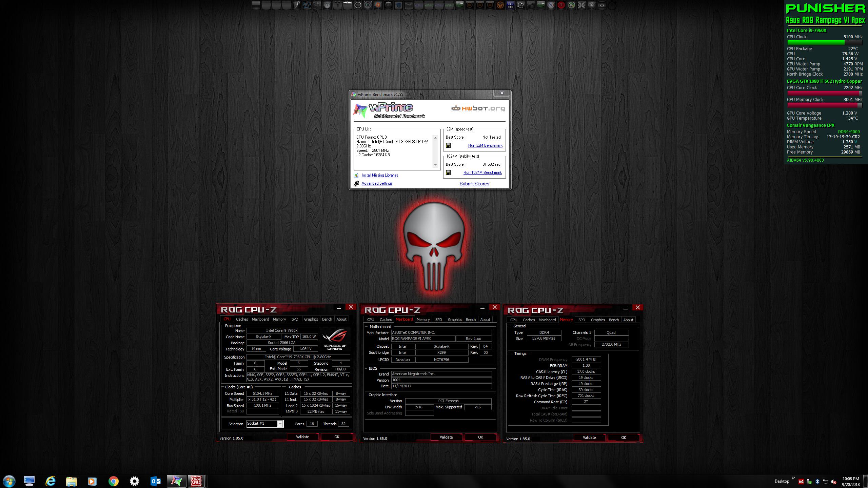Click the red T icon in top dock

[x=561, y=5]
